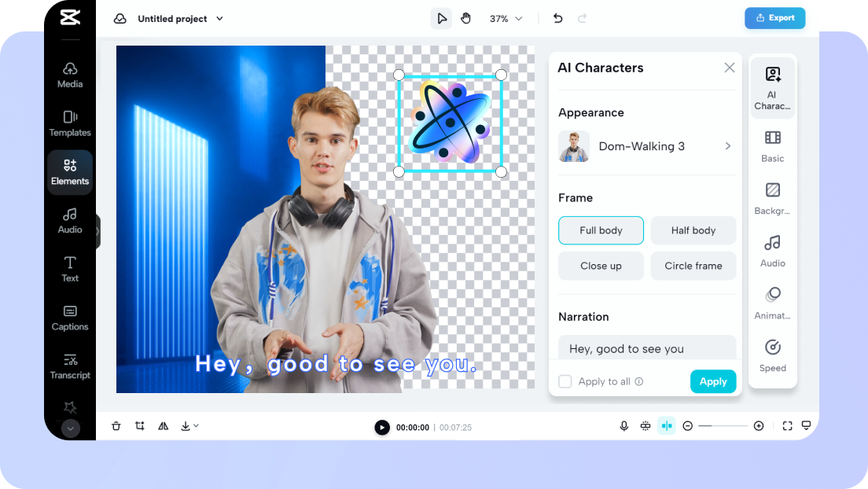This screenshot has height=489, width=868.
Task: Flip element with mirror icon
Action: point(164,426)
